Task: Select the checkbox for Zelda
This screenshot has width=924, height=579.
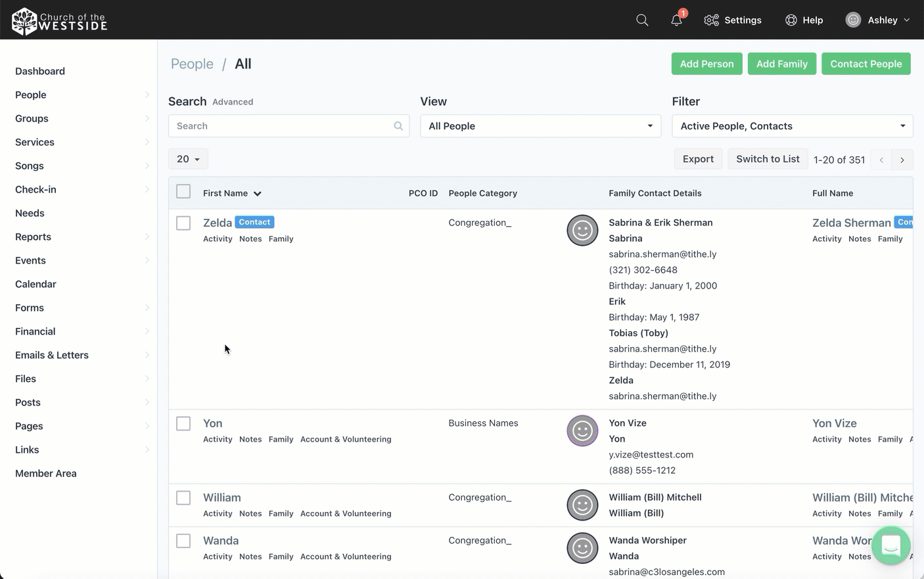Action: (183, 223)
